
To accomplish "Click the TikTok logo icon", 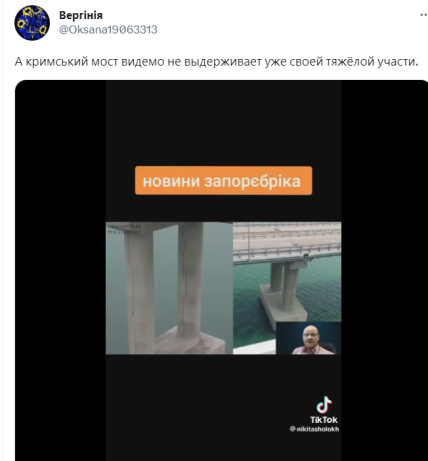I will pyautogui.click(x=324, y=405).
